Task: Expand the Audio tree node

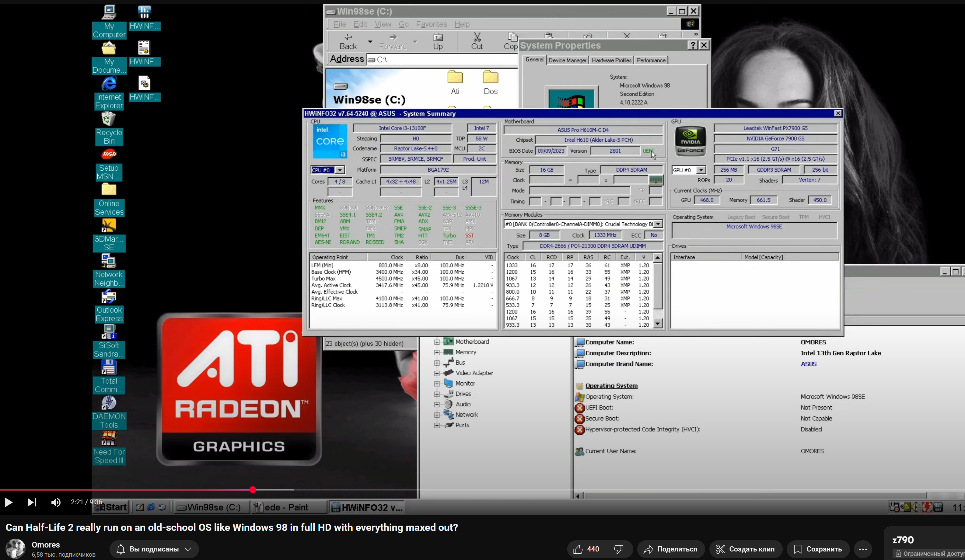Action: (437, 404)
